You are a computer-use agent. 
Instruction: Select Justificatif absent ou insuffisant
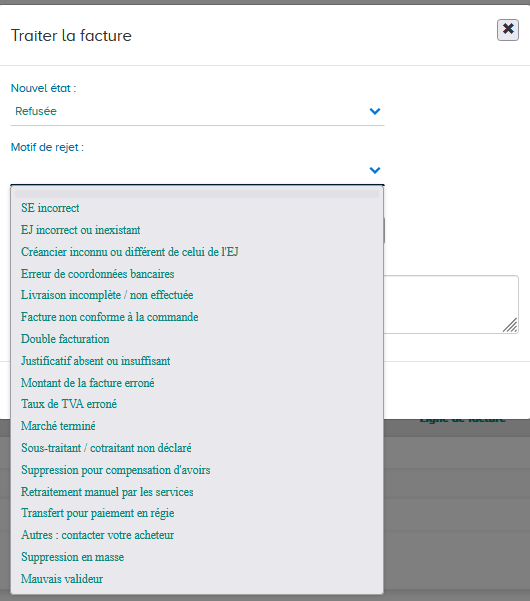pos(197,361)
